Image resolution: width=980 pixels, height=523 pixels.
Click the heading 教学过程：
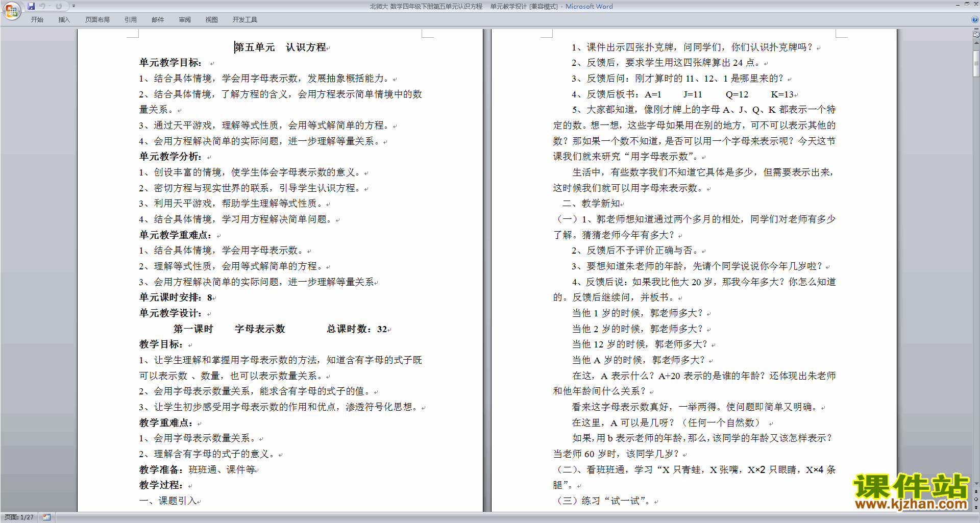[x=161, y=485]
